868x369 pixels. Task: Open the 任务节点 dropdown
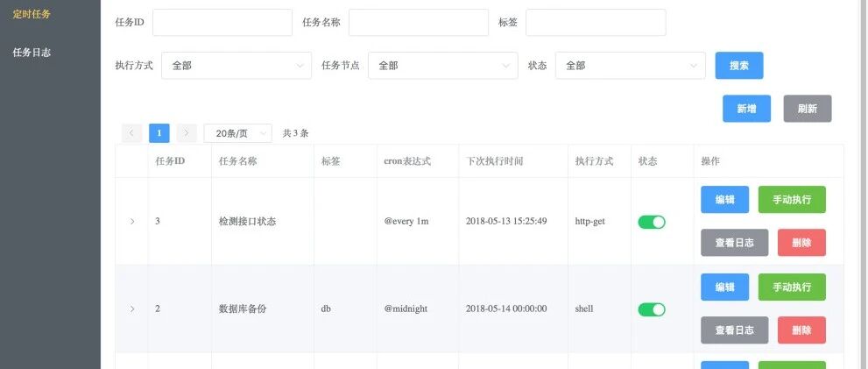[x=443, y=66]
